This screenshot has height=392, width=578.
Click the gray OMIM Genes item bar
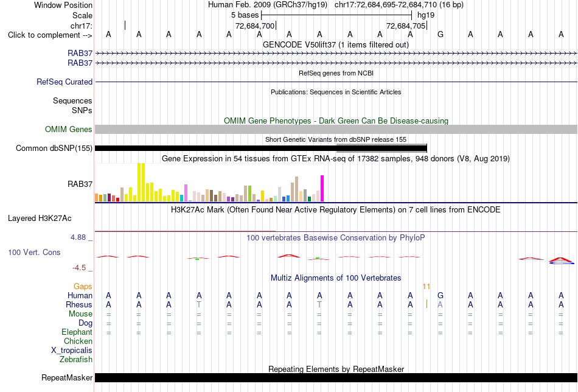[336, 130]
